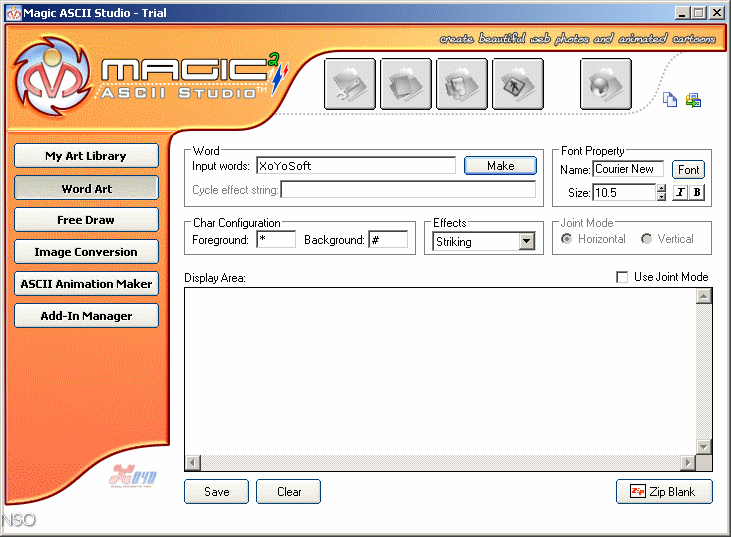Enable the Use Joint Mode checkbox
Viewport: 731px width, 537px height.
point(622,277)
